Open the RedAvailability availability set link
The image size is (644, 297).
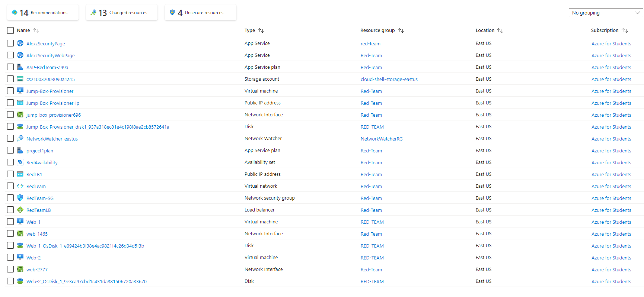click(42, 162)
